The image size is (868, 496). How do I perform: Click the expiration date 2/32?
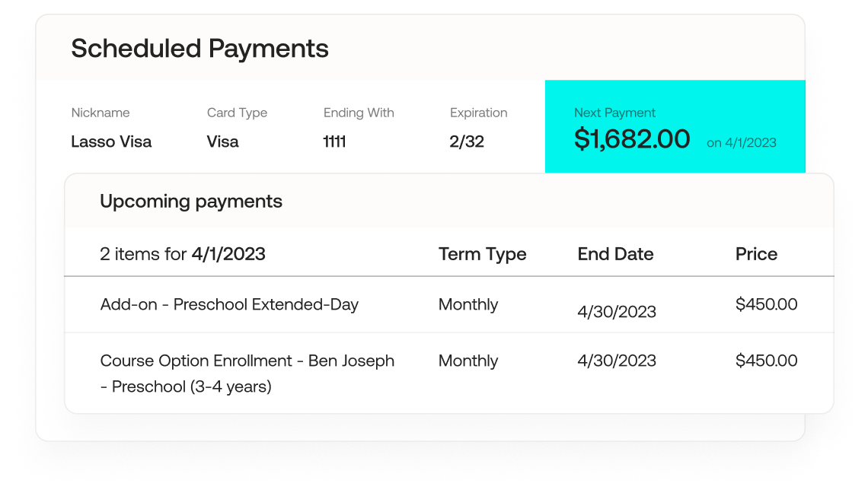(467, 141)
